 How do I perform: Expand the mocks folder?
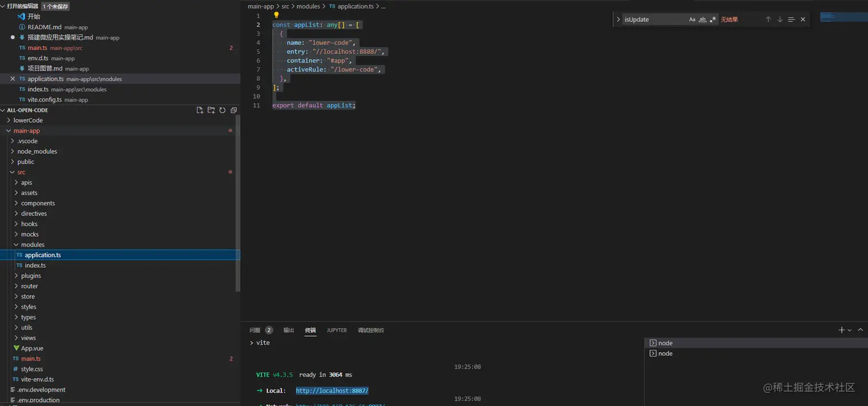pyautogui.click(x=120, y=234)
